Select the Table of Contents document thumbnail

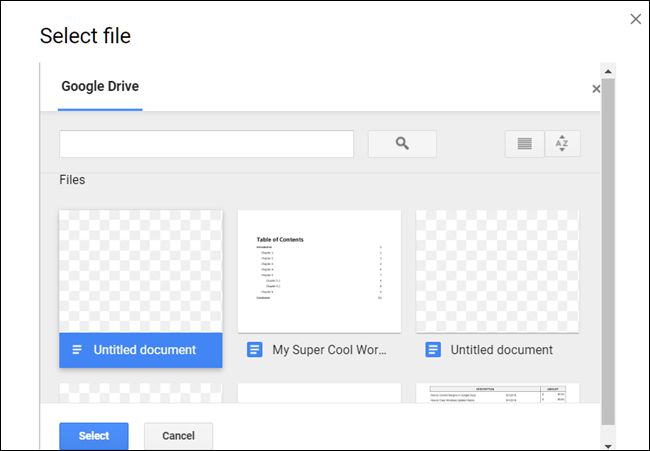pyautogui.click(x=319, y=271)
